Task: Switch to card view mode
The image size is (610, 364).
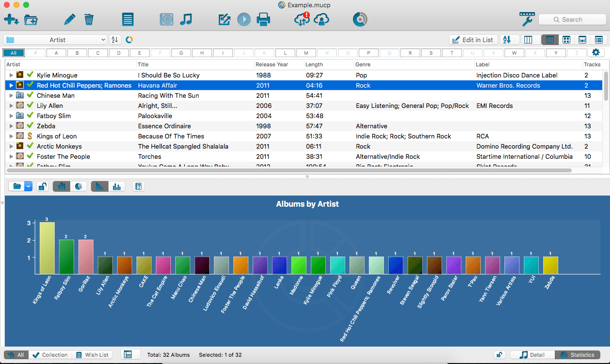Action: (x=582, y=40)
